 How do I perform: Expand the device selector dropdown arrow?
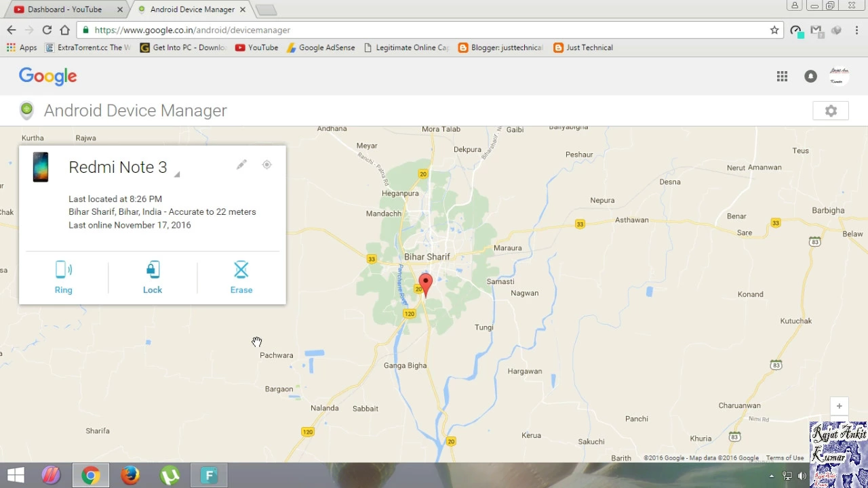point(176,174)
